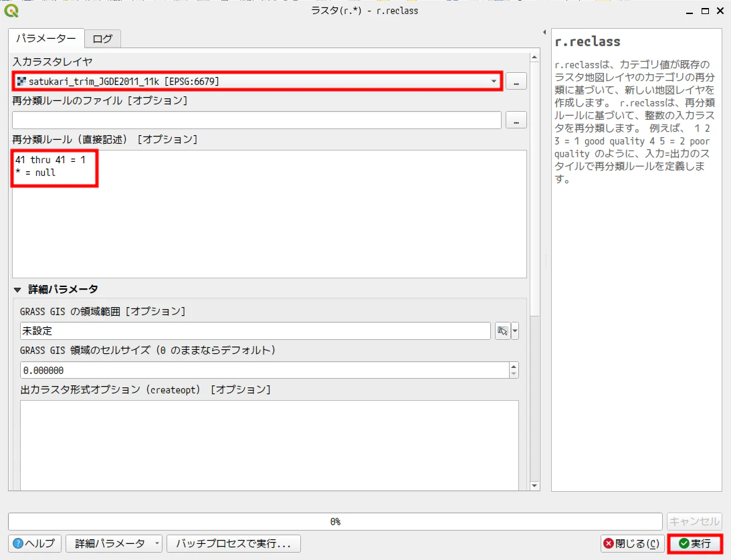Select the パラメーター tab

click(x=46, y=38)
